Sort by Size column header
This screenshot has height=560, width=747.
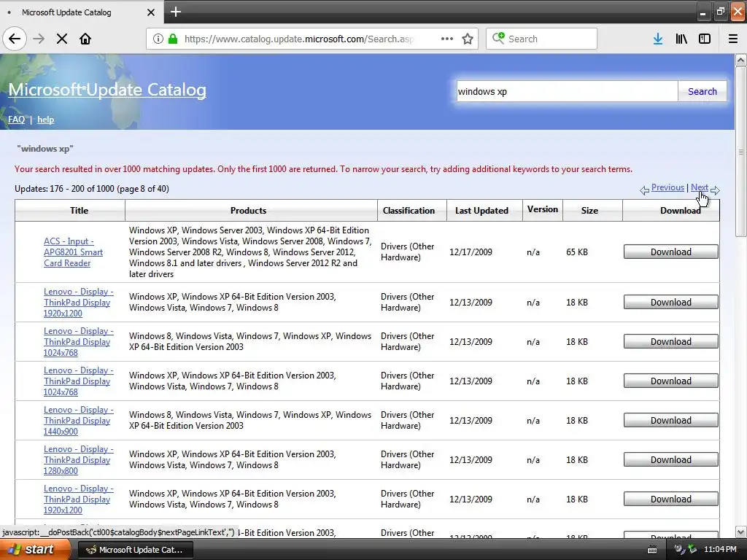(x=589, y=211)
